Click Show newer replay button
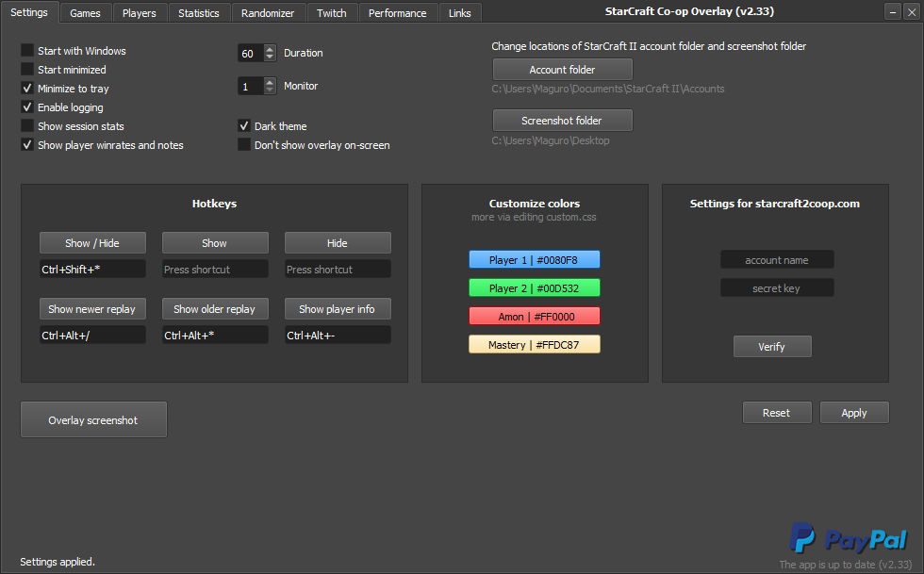Image resolution: width=924 pixels, height=574 pixels. (x=92, y=309)
